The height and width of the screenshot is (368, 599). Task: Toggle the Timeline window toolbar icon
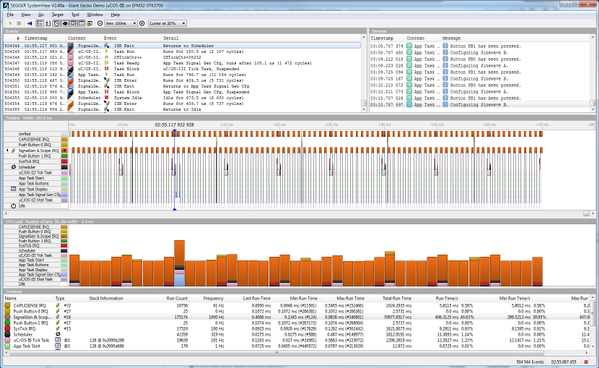[x=57, y=23]
